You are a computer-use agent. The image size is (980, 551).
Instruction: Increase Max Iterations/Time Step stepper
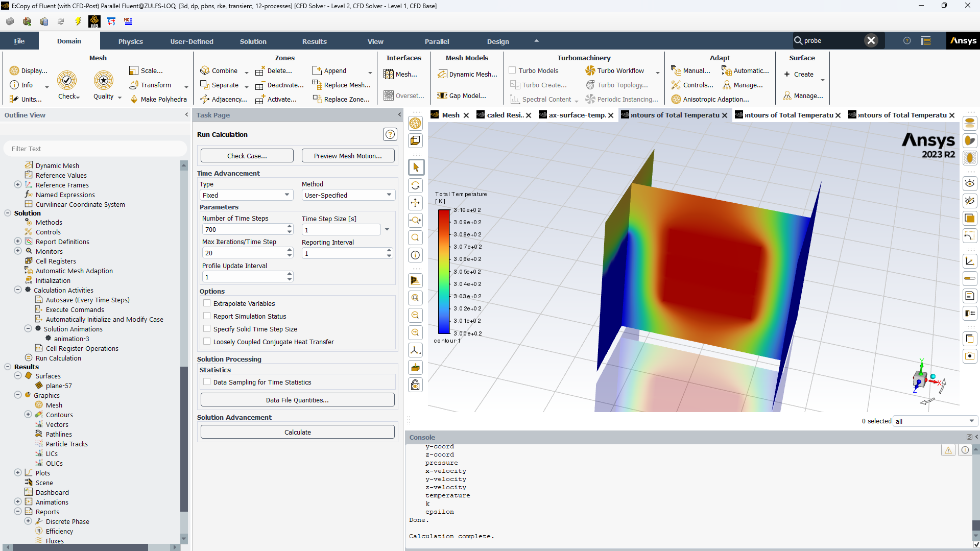pyautogui.click(x=290, y=250)
